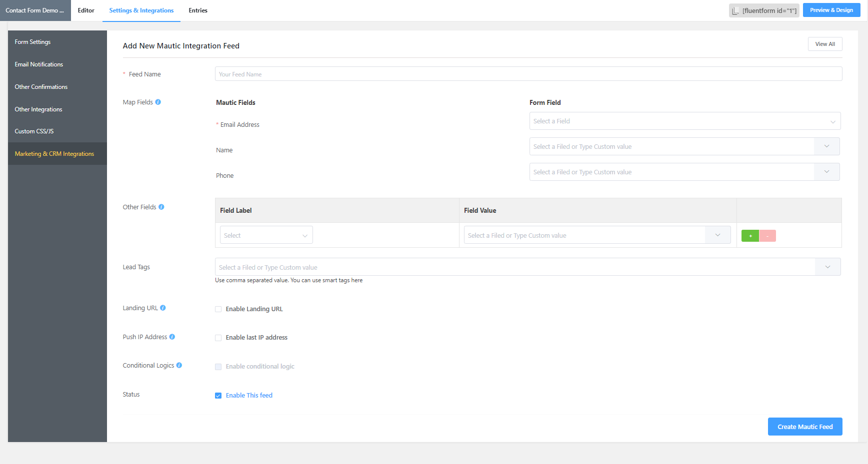The image size is (868, 464).
Task: Click the Name custom value input field
Action: pyautogui.click(x=672, y=146)
